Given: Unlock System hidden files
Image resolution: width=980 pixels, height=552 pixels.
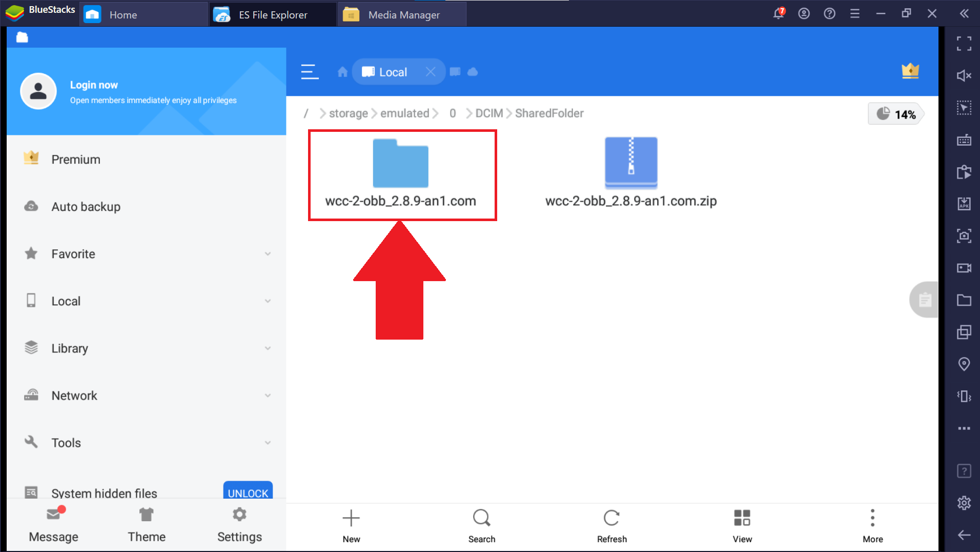Looking at the screenshot, I should click(x=248, y=492).
